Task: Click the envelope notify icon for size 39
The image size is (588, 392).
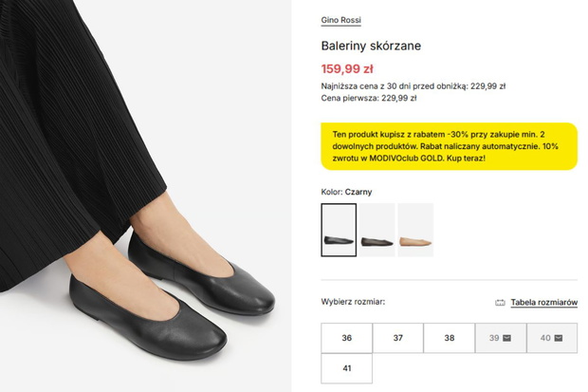Action: (506, 338)
